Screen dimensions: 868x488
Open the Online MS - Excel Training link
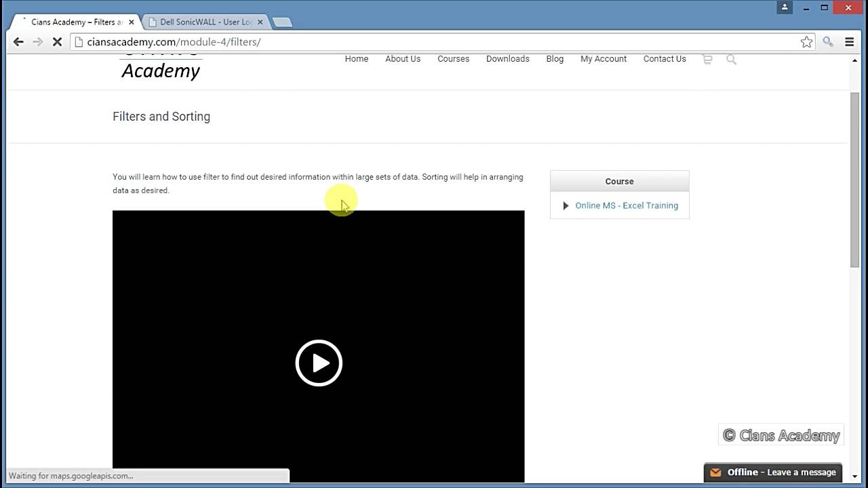(x=627, y=205)
